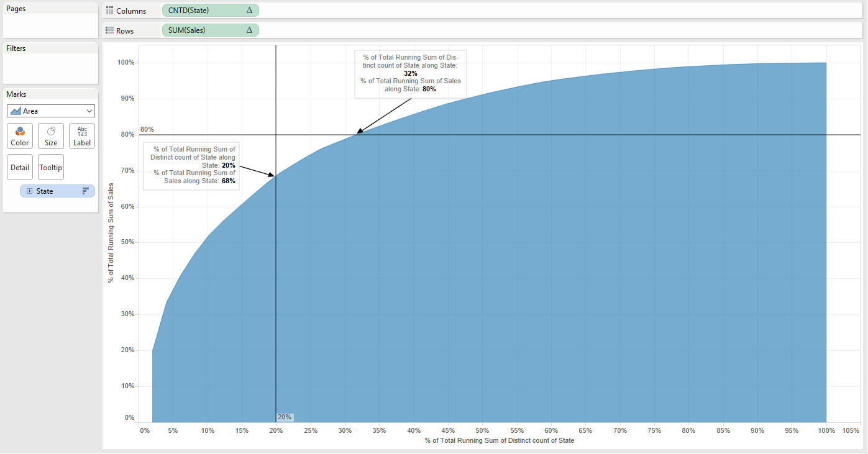Click the 80% reference line label inside chart

click(x=147, y=130)
